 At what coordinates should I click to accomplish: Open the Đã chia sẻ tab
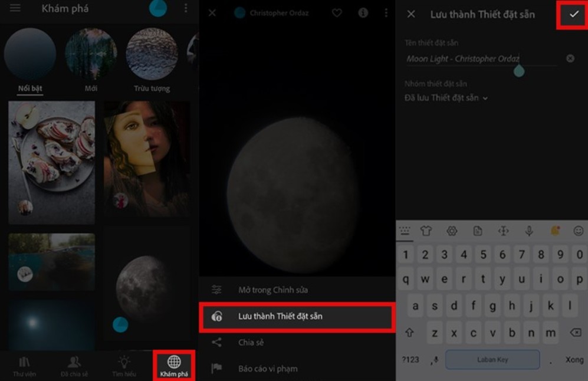point(74,366)
